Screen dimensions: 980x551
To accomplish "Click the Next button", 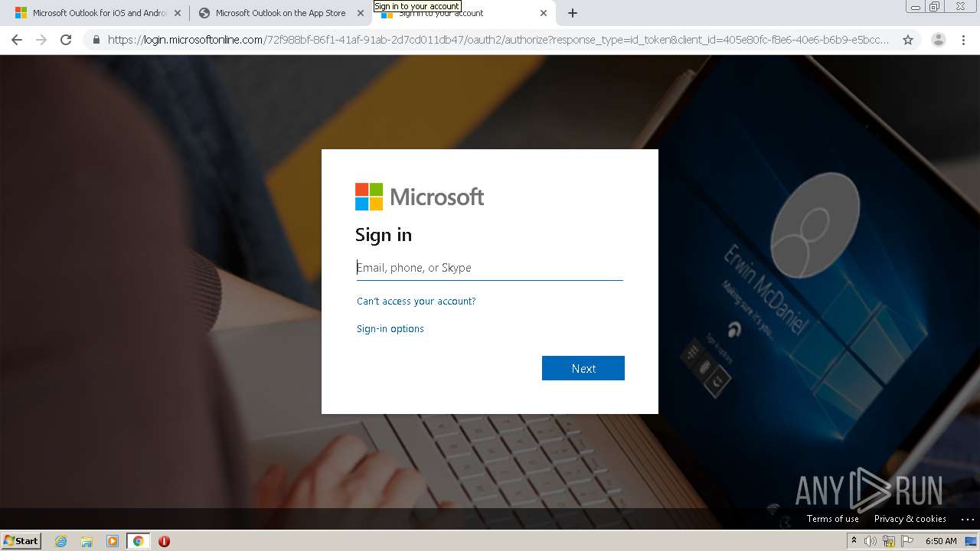I will pyautogui.click(x=583, y=368).
